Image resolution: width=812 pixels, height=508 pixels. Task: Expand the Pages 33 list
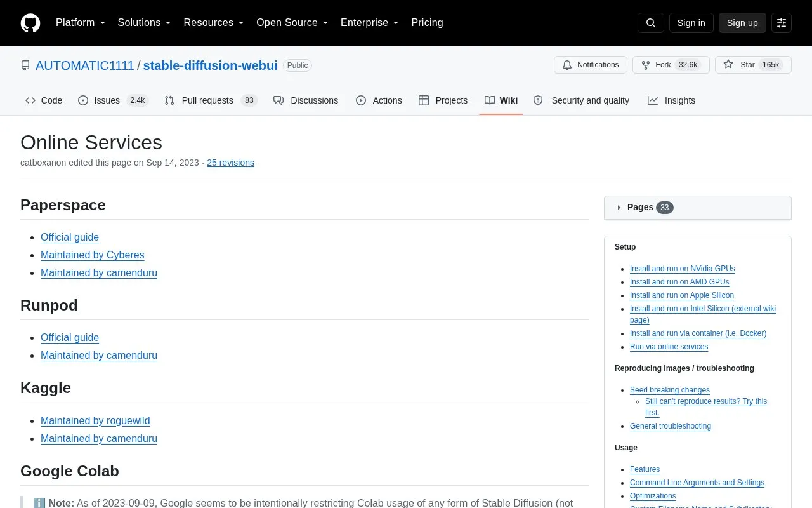coord(698,208)
